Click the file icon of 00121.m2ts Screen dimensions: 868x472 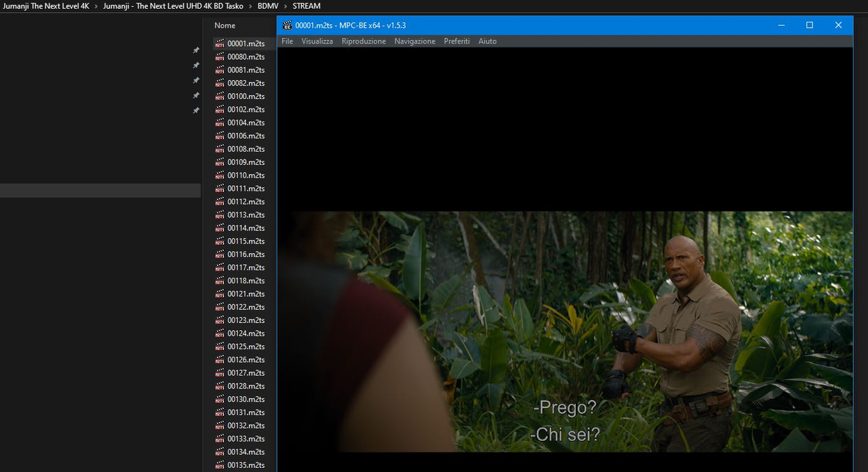tap(220, 294)
